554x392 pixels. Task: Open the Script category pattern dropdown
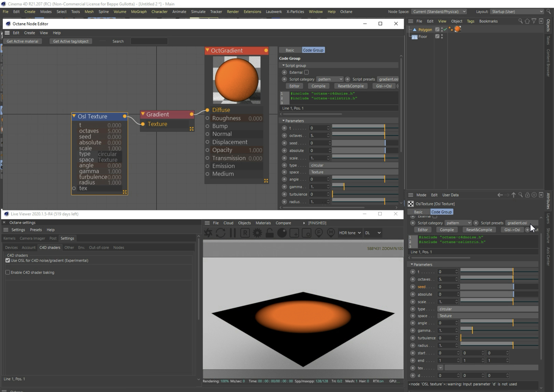point(330,79)
